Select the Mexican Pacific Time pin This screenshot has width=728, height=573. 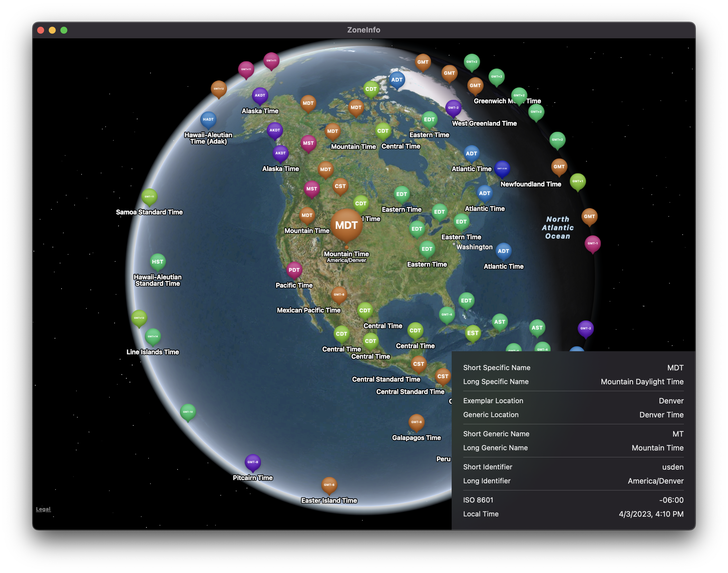339,295
